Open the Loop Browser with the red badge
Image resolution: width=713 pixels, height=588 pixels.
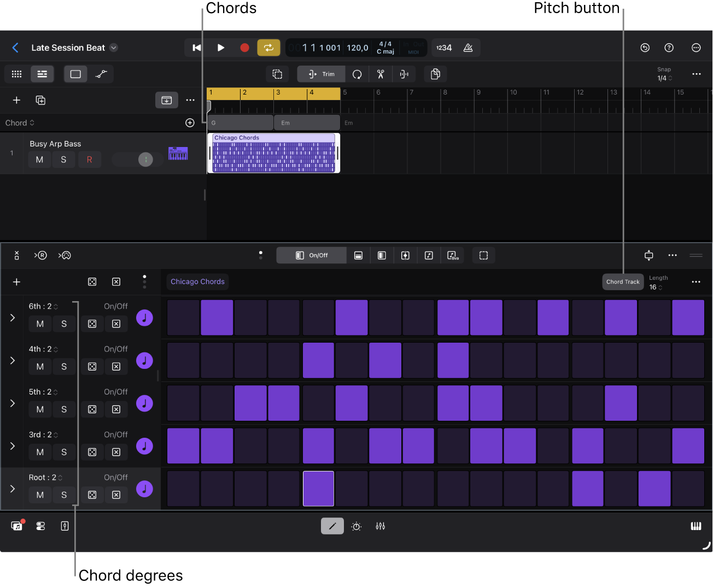tap(16, 526)
